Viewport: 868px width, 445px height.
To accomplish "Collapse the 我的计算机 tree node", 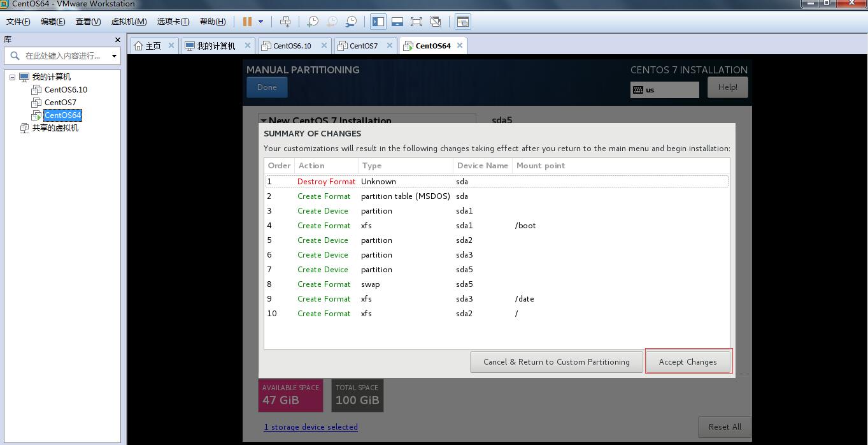I will point(12,77).
